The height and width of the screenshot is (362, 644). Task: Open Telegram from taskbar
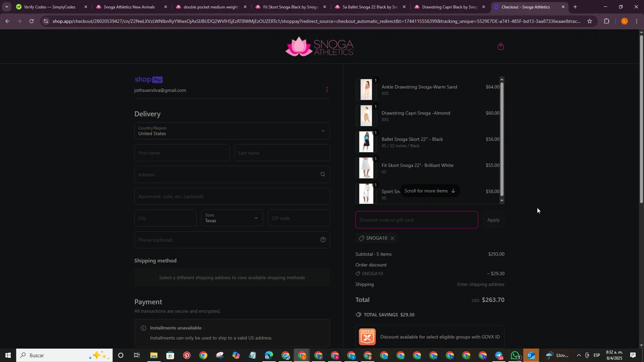tap(499, 356)
